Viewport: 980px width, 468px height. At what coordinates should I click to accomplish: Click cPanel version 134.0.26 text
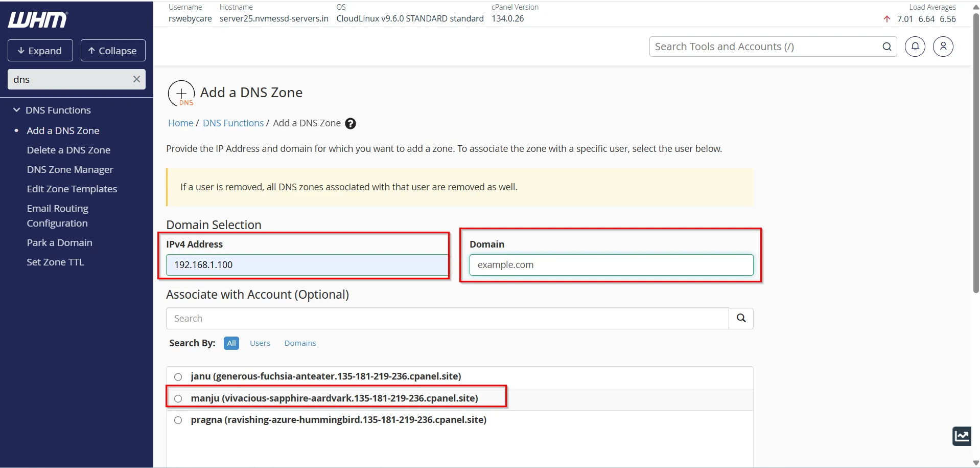[x=508, y=19]
